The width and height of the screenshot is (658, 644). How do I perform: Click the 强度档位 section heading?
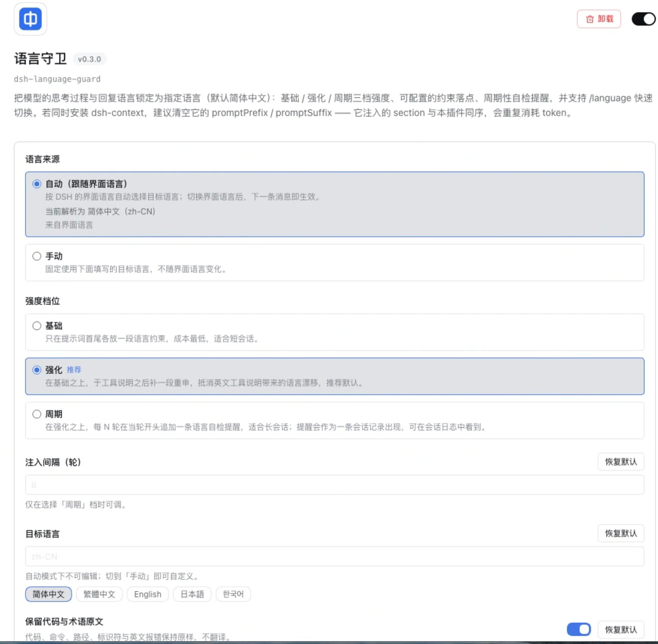pos(42,301)
